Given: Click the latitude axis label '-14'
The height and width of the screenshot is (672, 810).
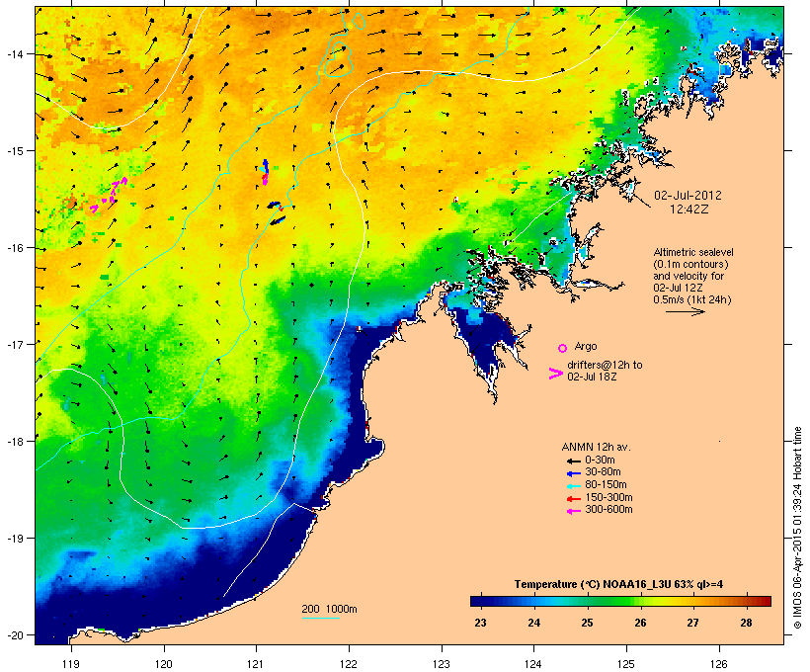Looking at the screenshot, I should (15, 54).
